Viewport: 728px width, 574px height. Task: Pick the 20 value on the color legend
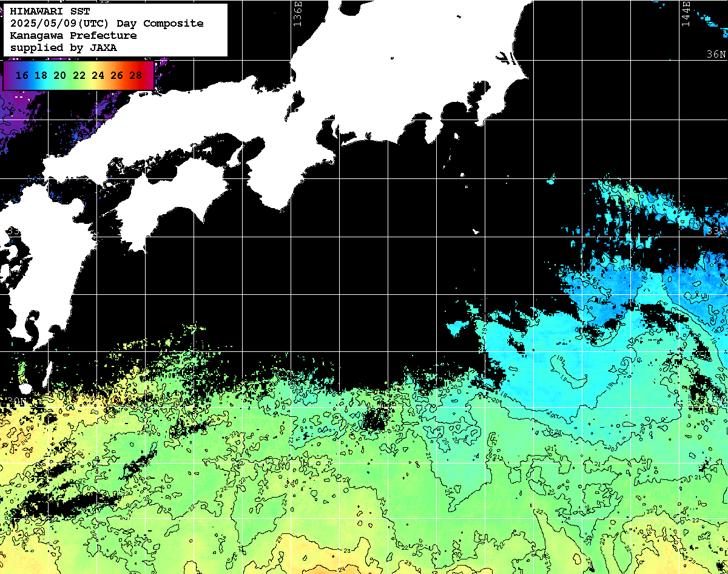[x=59, y=75]
